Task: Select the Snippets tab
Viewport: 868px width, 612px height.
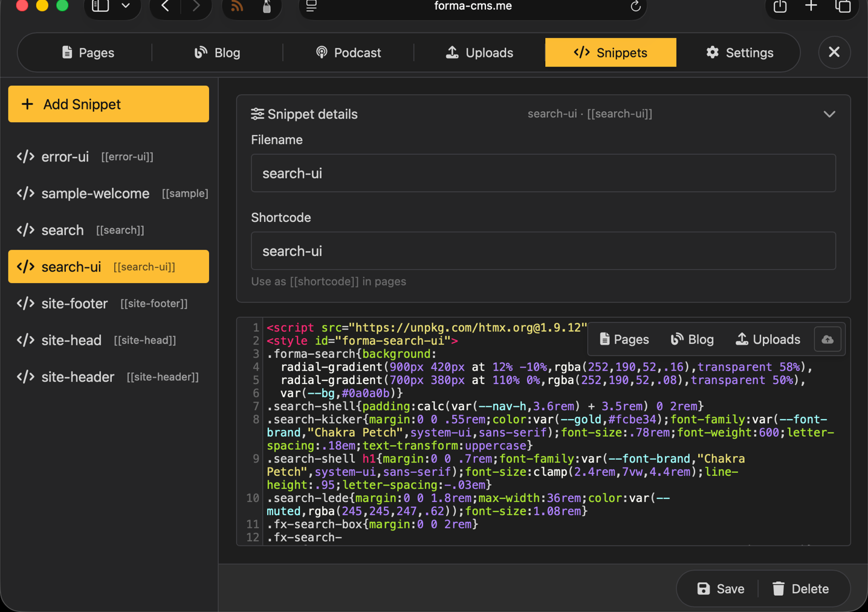Action: pyautogui.click(x=611, y=53)
